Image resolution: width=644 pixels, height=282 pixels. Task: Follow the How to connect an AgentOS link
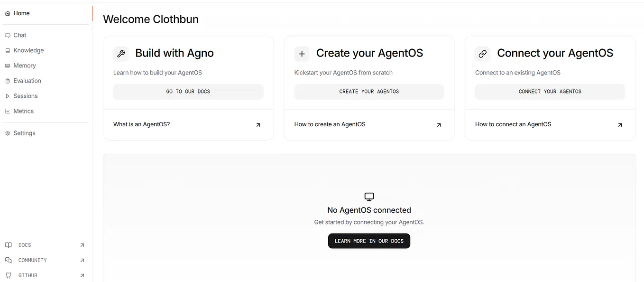(513, 124)
